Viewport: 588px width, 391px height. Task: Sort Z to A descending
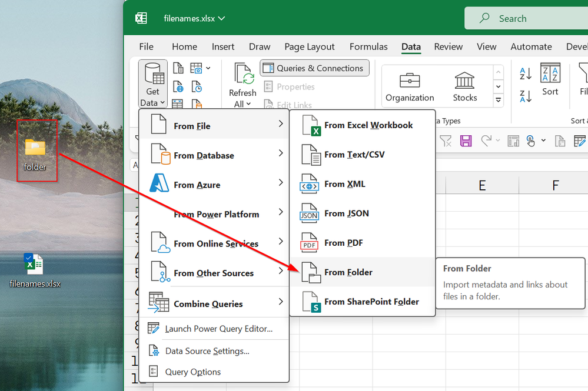526,96
